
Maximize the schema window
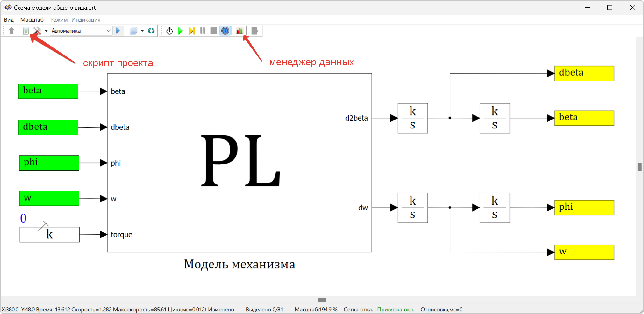(x=610, y=8)
